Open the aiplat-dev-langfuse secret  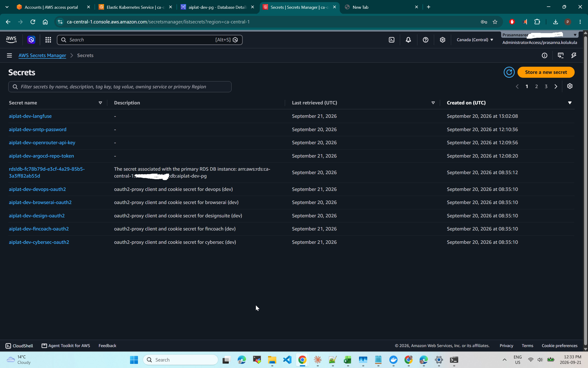point(30,116)
